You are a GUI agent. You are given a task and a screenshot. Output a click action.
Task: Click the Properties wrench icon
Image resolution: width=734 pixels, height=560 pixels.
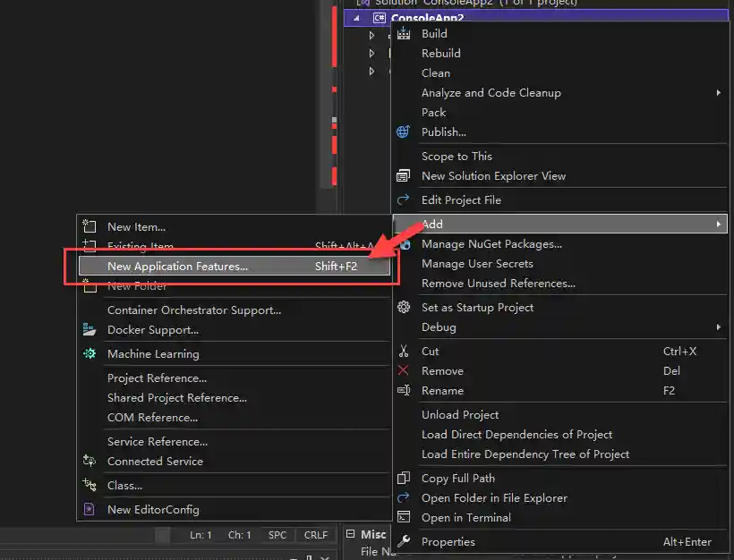[x=405, y=541]
